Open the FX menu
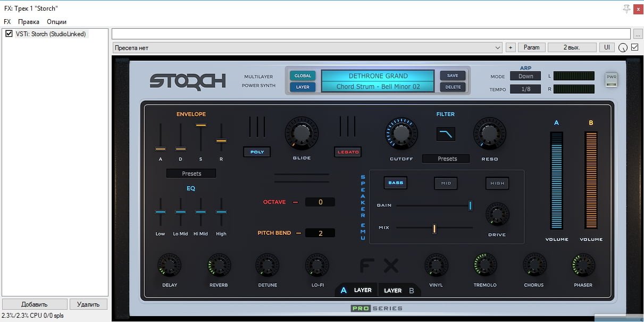Image resolution: width=644 pixels, height=322 pixels. point(7,22)
